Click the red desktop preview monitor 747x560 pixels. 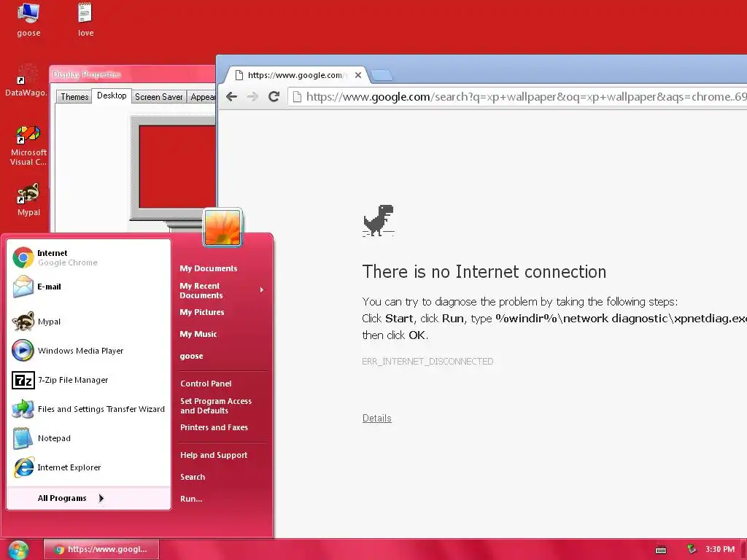[177, 167]
